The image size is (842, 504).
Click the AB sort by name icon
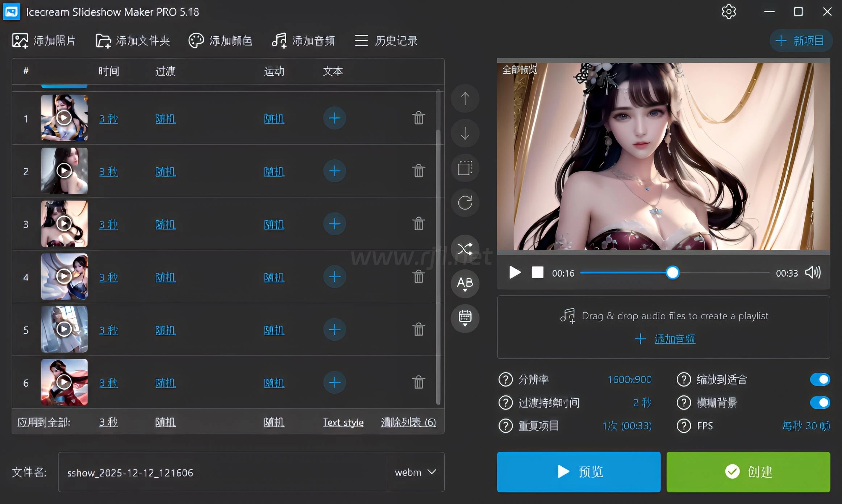tap(465, 283)
